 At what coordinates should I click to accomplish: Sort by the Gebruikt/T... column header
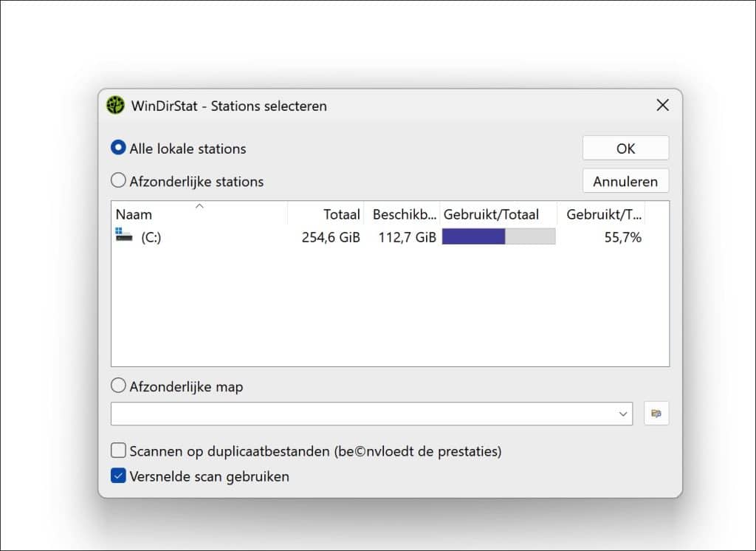pyautogui.click(x=601, y=213)
